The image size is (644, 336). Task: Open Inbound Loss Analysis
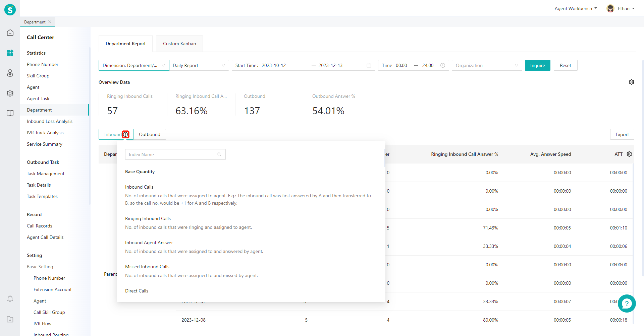click(50, 121)
